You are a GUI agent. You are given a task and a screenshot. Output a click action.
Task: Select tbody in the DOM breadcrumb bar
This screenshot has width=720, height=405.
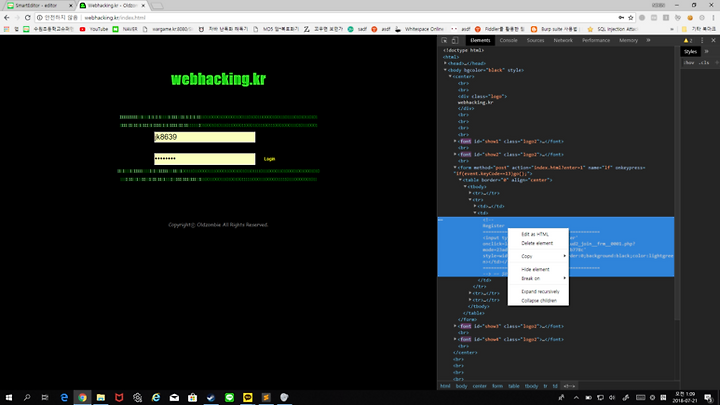(531, 386)
